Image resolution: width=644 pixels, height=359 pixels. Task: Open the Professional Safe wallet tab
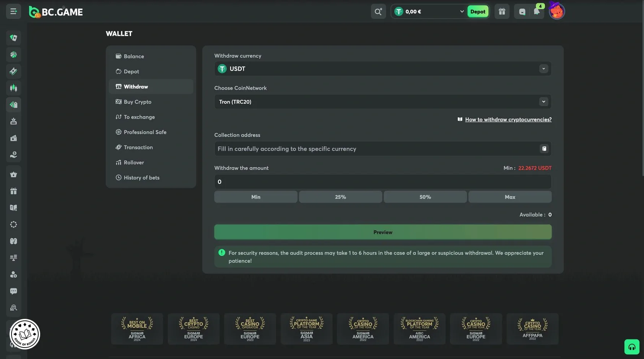point(151,132)
